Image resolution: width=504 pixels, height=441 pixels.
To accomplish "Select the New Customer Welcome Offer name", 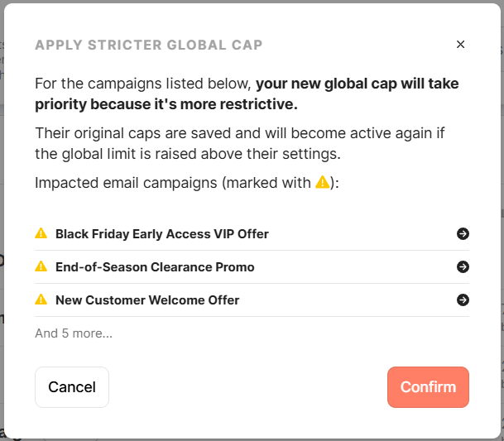I will click(147, 300).
